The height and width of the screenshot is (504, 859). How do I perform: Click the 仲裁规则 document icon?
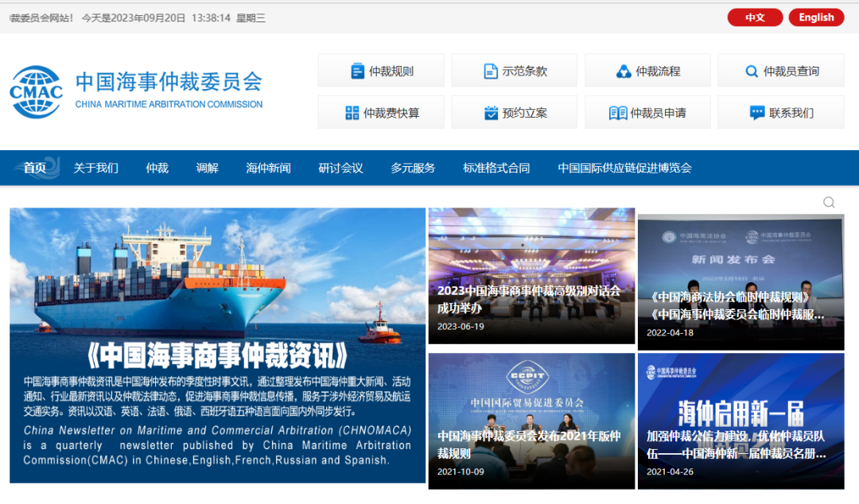[x=358, y=72]
